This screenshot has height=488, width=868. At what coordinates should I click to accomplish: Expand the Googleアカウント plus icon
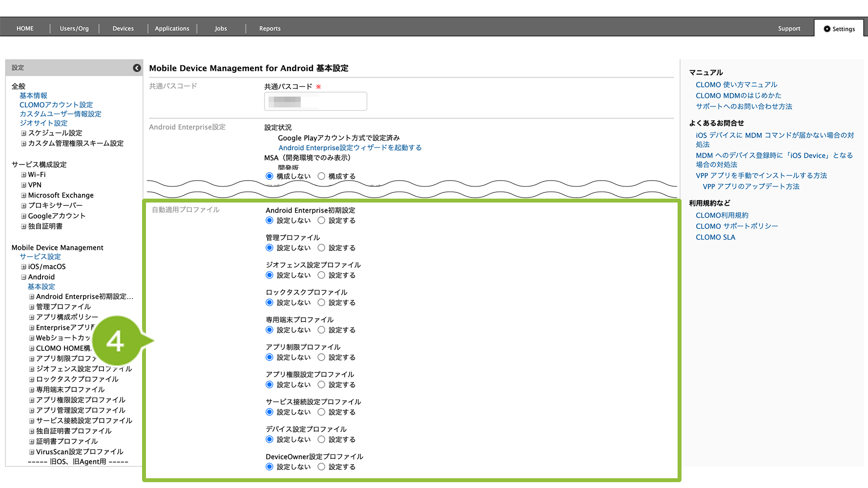click(x=23, y=216)
